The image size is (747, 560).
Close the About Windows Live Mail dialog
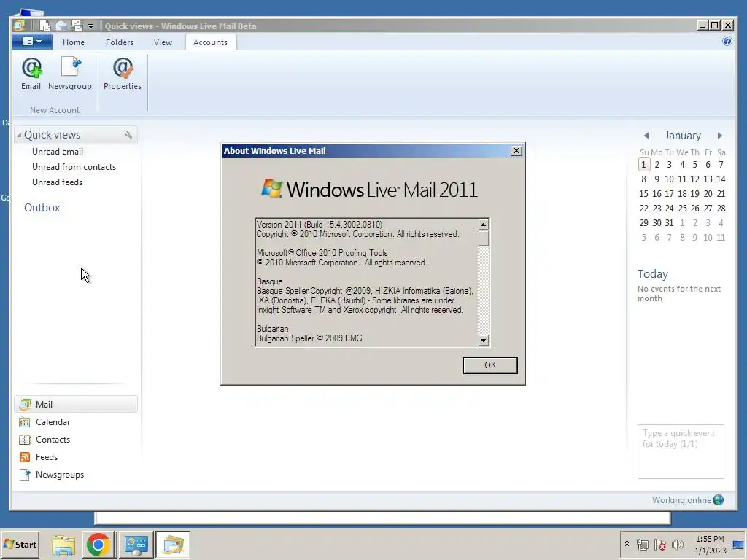(x=516, y=151)
